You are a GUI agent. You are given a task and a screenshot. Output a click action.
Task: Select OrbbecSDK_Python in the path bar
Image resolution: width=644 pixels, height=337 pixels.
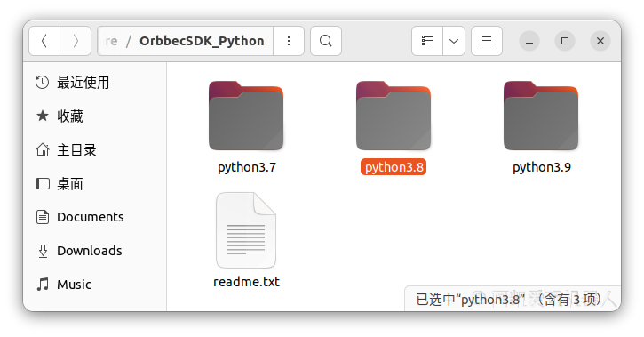202,41
